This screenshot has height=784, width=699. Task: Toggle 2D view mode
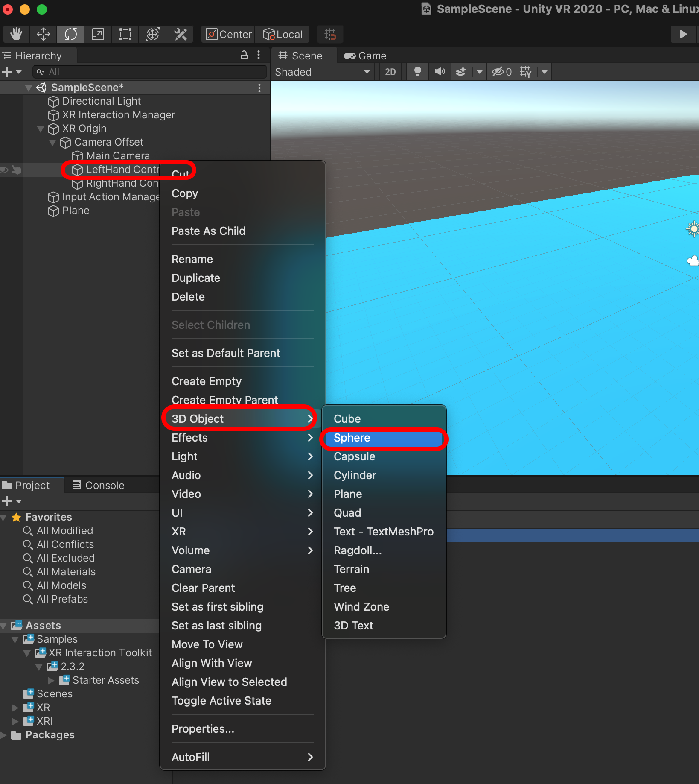(390, 72)
